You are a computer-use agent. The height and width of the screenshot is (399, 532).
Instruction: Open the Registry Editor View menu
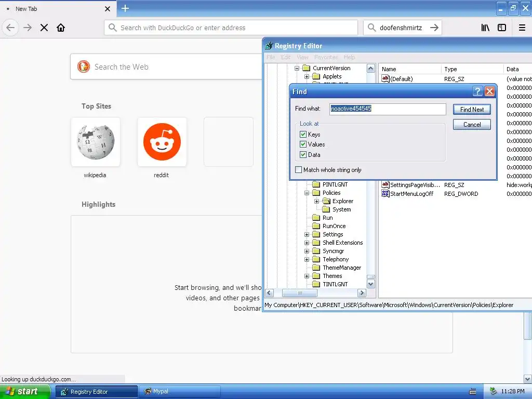302,57
